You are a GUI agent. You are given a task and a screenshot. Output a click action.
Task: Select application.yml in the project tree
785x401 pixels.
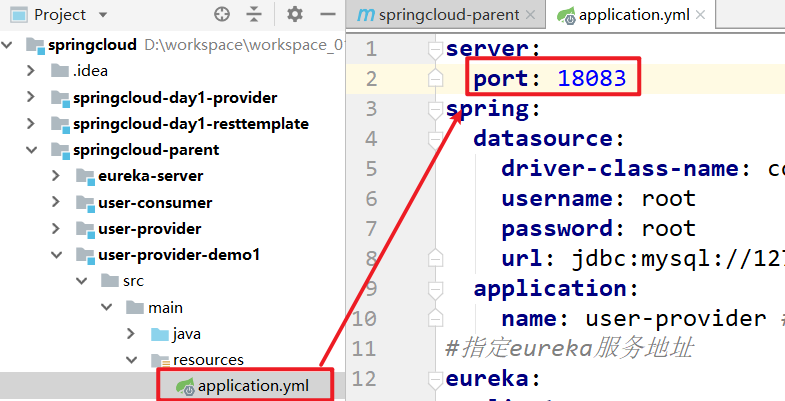coord(253,386)
